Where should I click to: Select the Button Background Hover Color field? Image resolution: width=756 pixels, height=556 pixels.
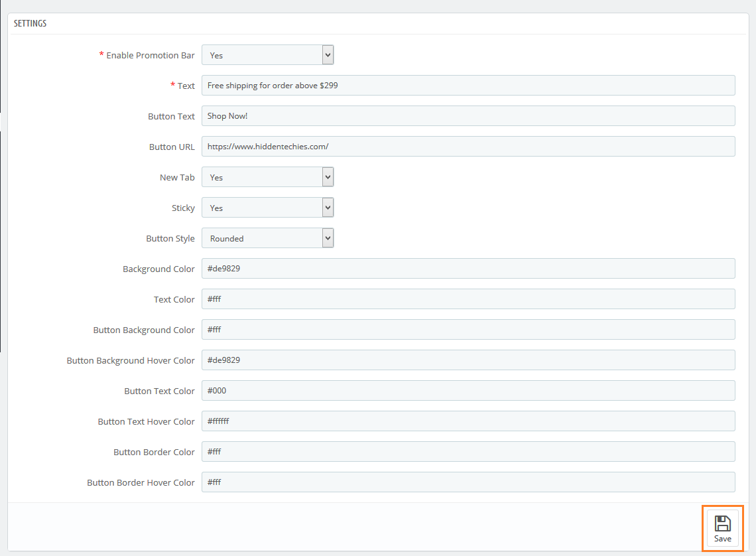pyautogui.click(x=469, y=360)
